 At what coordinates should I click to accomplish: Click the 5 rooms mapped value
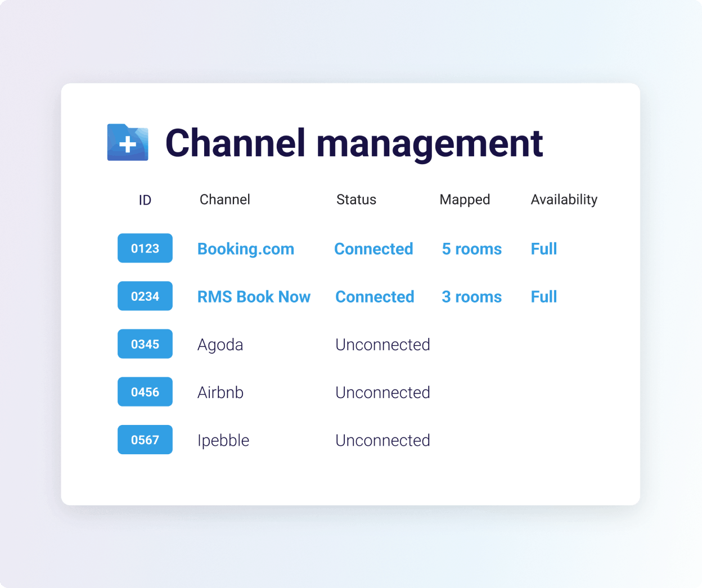pos(472,249)
